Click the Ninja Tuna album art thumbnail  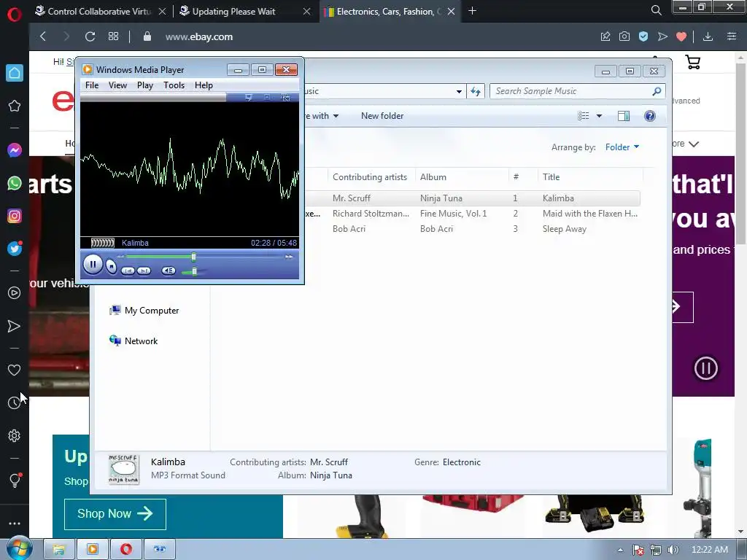(x=123, y=470)
